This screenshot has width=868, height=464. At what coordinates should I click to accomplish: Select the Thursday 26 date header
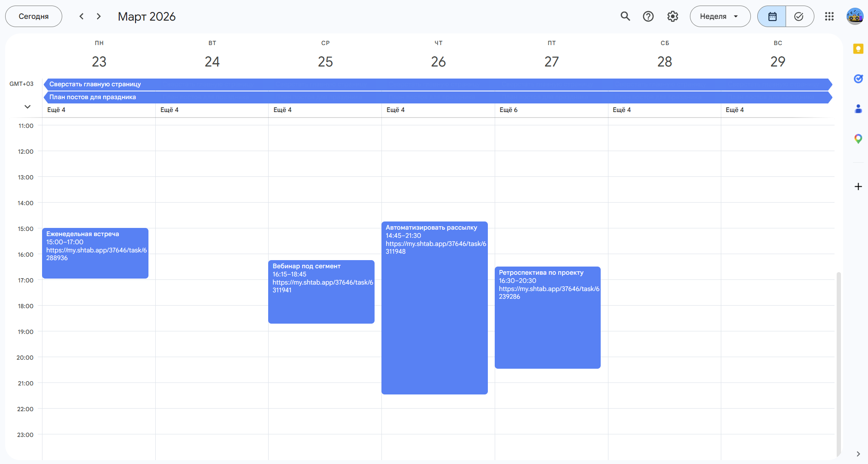(438, 61)
